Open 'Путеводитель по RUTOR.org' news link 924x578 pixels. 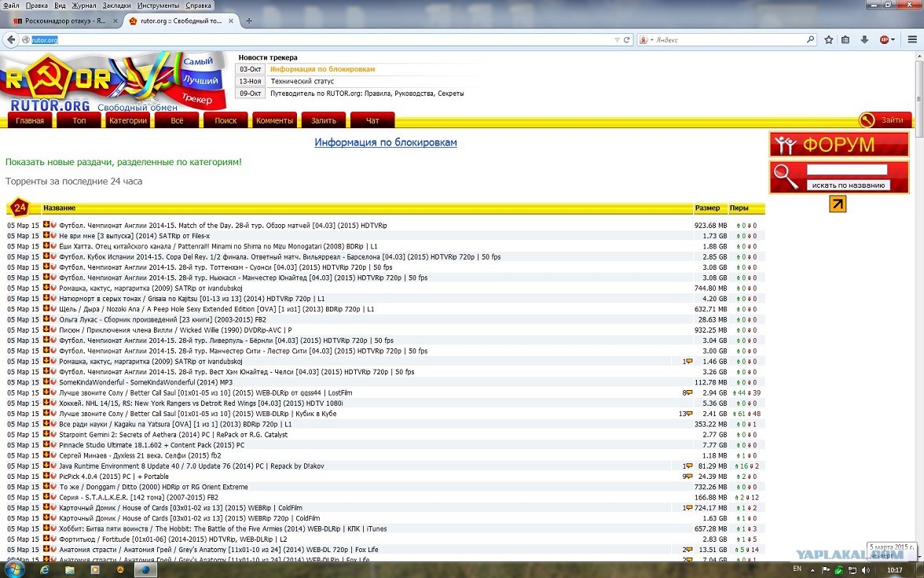[x=367, y=93]
